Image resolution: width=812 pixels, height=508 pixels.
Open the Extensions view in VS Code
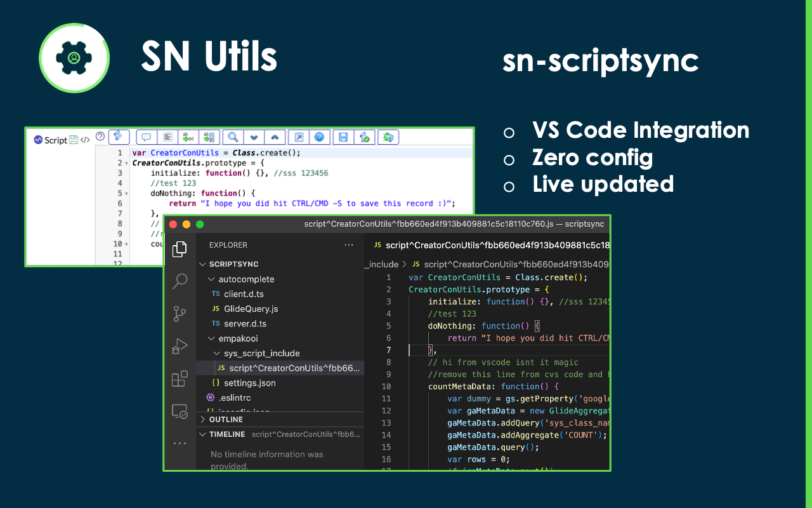180,378
